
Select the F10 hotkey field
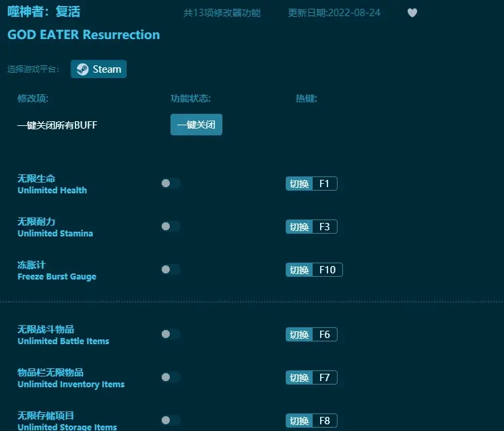(327, 270)
